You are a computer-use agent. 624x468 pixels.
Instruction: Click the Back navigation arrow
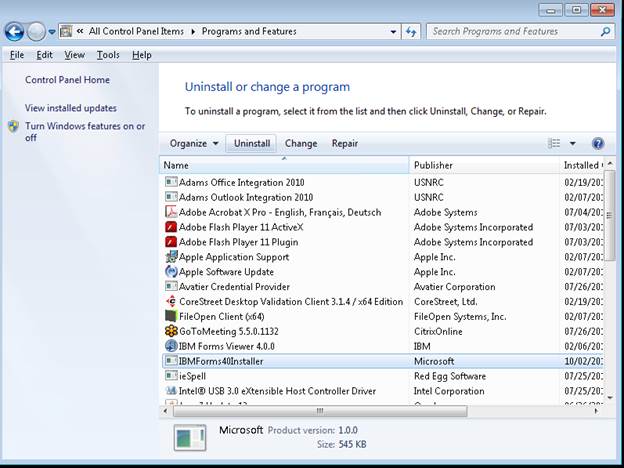point(14,31)
